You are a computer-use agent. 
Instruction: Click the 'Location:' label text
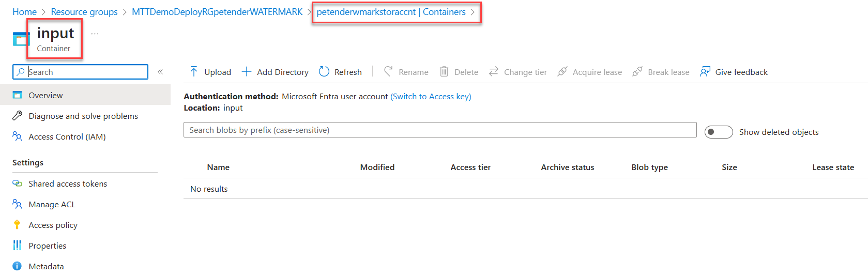pyautogui.click(x=202, y=108)
